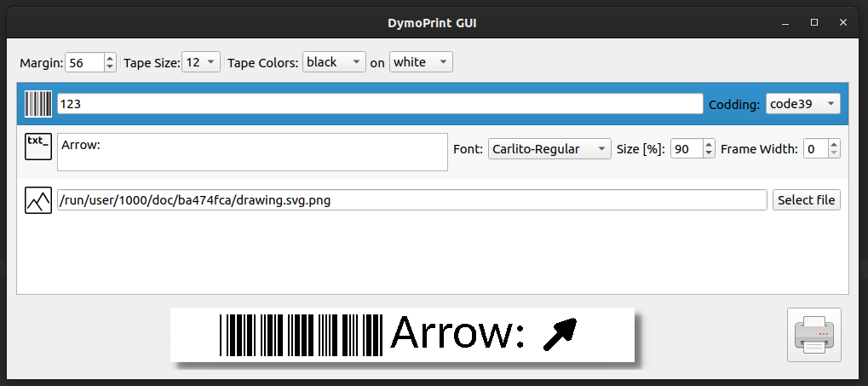Decrease the Margin value

pos(110,67)
